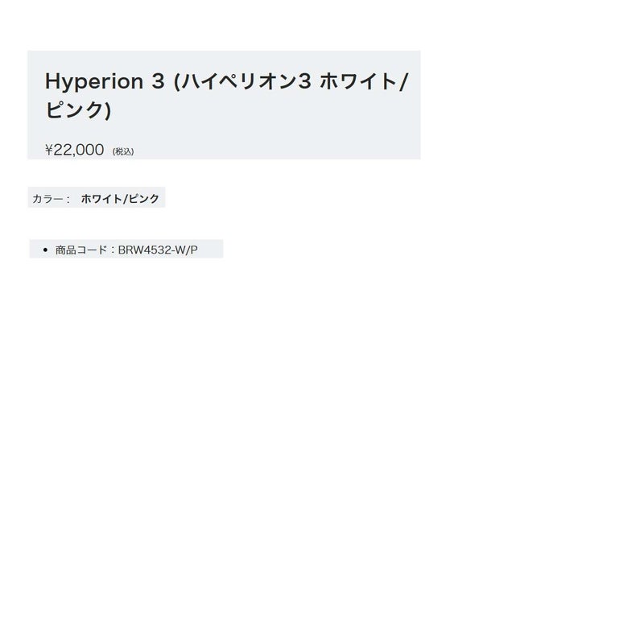This screenshot has width=644, height=644.
Task: Click the W/P suffix of the product code
Action: (186, 250)
